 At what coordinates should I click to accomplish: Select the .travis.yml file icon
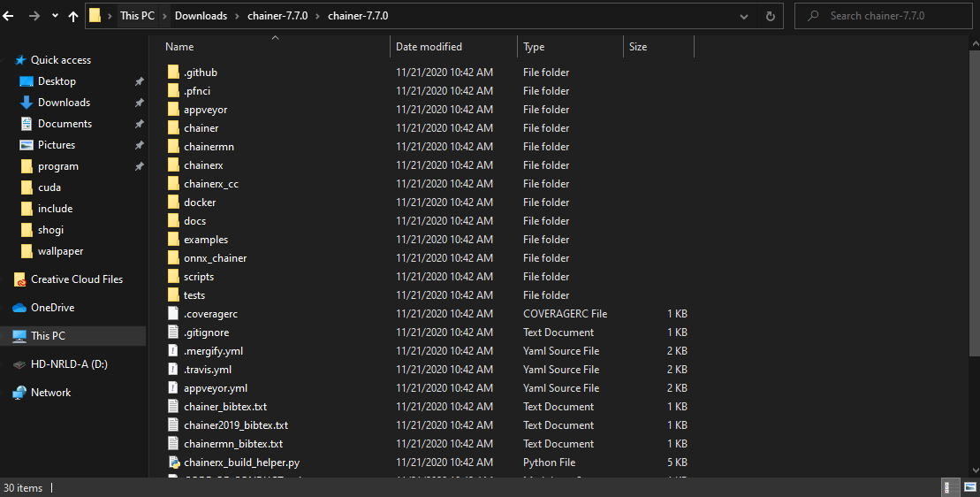click(173, 369)
